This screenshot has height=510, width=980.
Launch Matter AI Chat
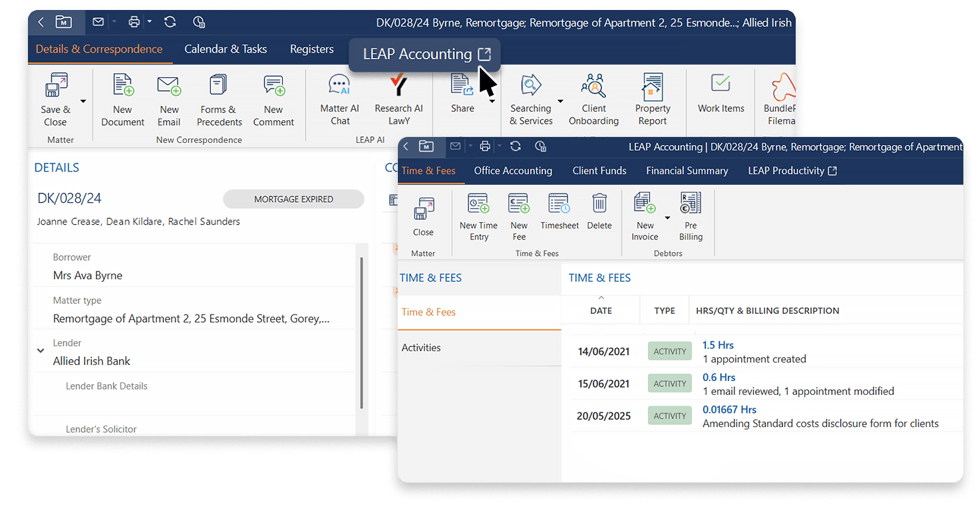pos(339,100)
